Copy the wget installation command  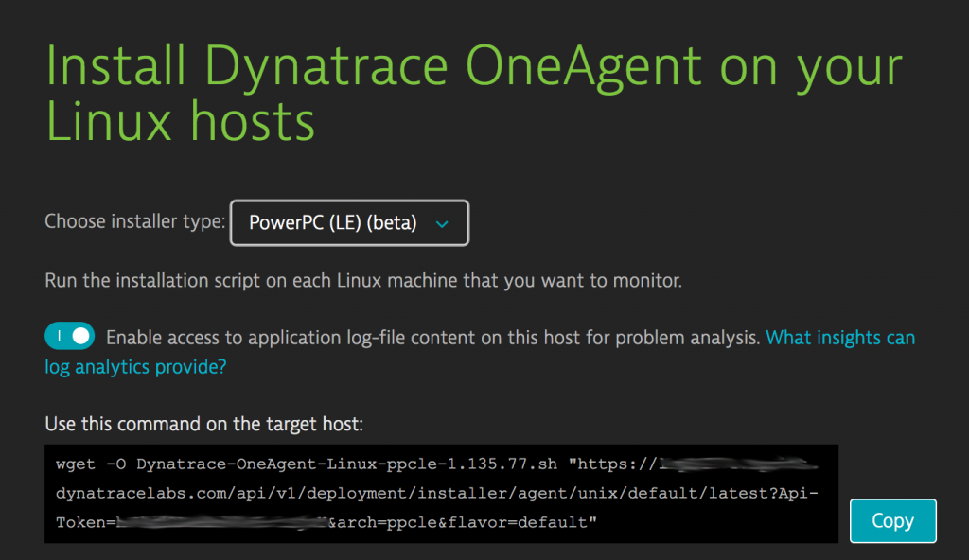[x=892, y=520]
